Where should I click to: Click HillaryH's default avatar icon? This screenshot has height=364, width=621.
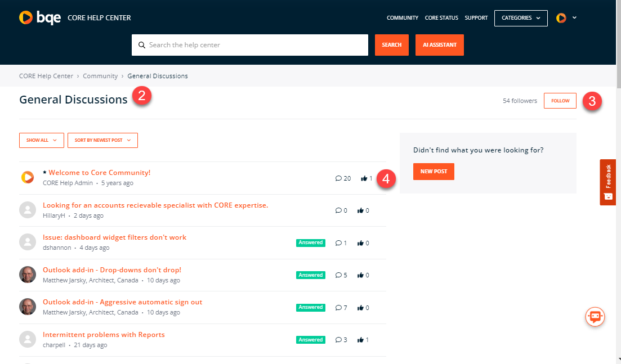pyautogui.click(x=28, y=210)
